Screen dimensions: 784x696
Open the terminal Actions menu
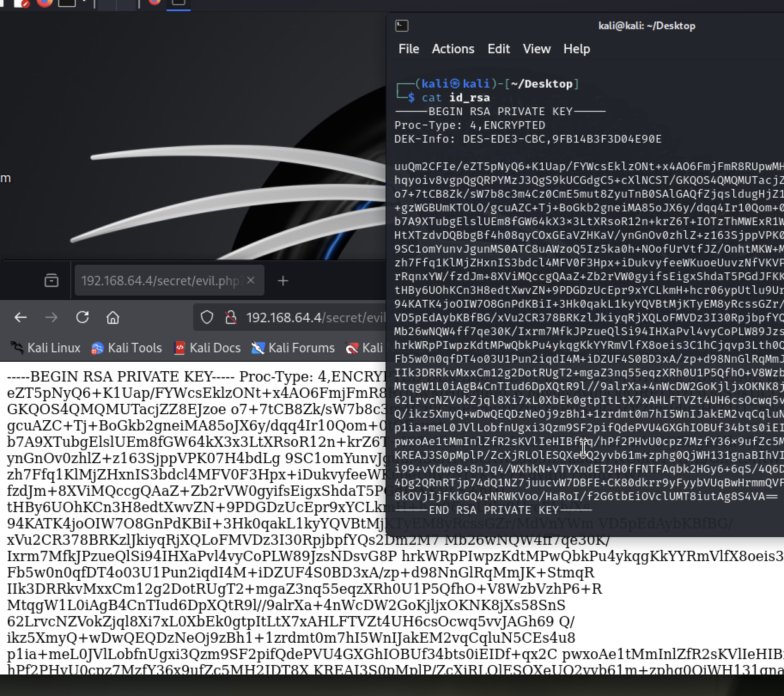click(453, 49)
